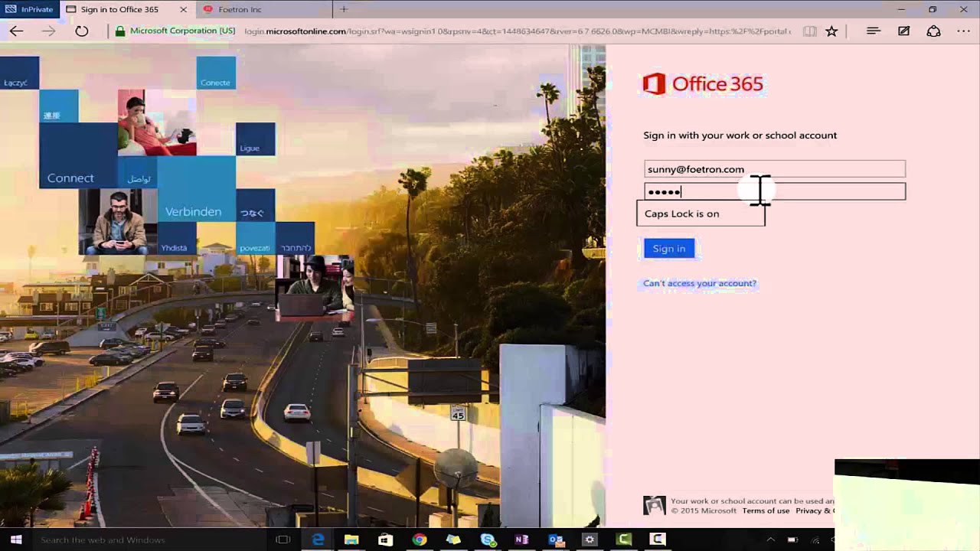980x551 pixels.
Task: Switch to the Foetron Inc tab
Action: 264,9
